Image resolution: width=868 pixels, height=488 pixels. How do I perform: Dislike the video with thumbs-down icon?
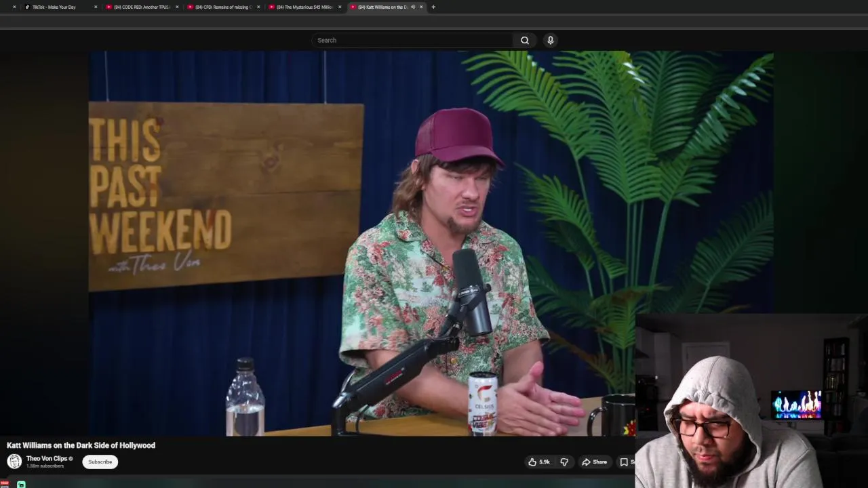click(x=564, y=462)
